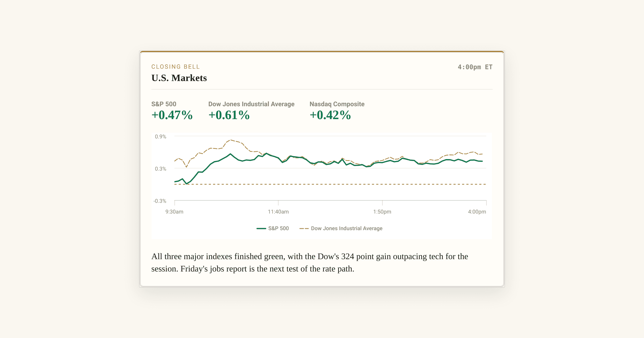This screenshot has width=644, height=338.
Task: Click the Nasdaq Composite +0.42% value
Action: [330, 115]
